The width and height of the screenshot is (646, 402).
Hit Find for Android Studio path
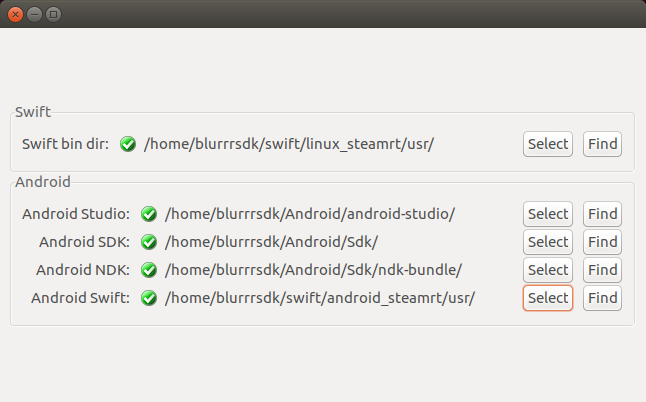tap(602, 214)
